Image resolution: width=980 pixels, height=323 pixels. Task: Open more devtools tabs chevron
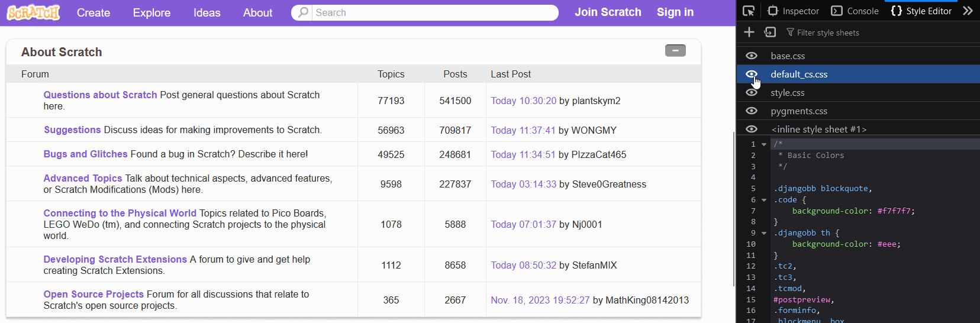(968, 11)
